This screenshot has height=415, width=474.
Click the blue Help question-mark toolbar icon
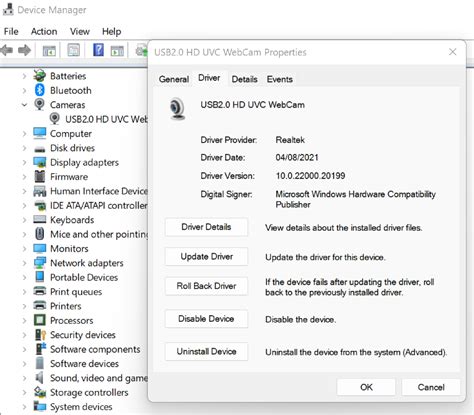tap(98, 50)
